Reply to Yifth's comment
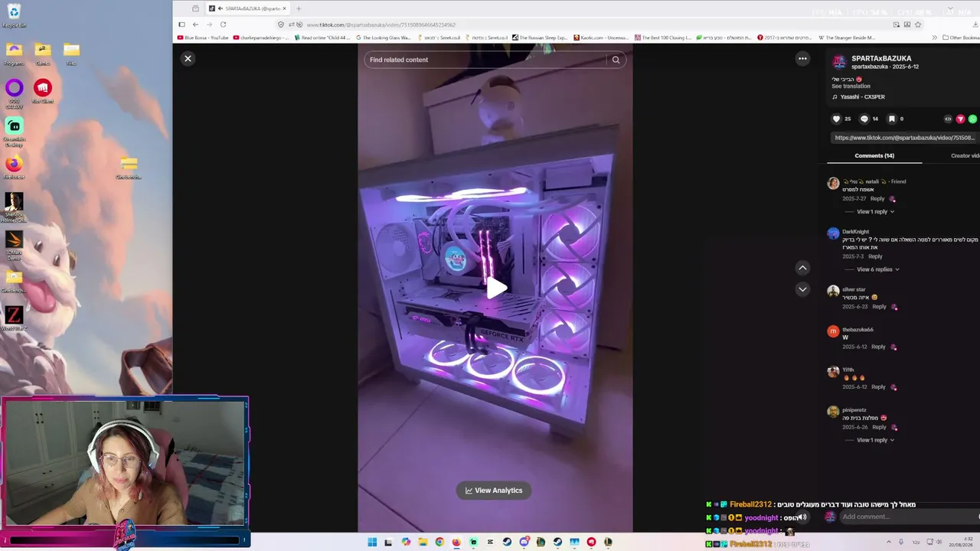Screen dimensions: 980x551 [x=878, y=387]
